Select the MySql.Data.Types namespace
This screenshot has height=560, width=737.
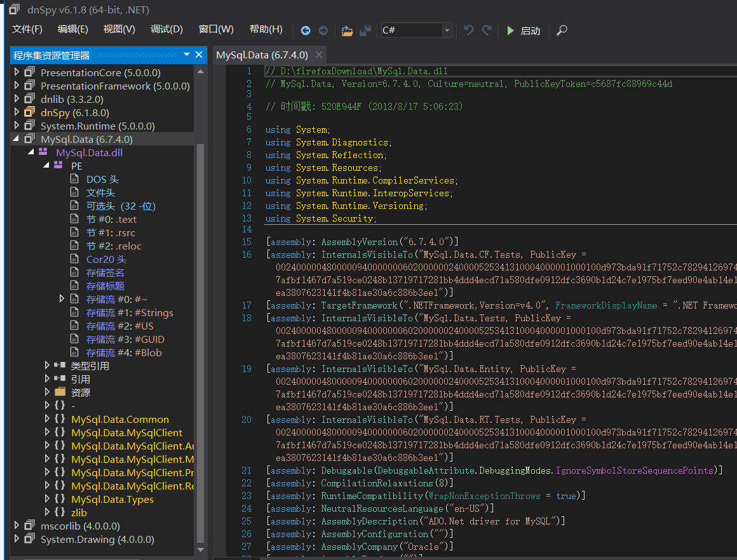112,499
